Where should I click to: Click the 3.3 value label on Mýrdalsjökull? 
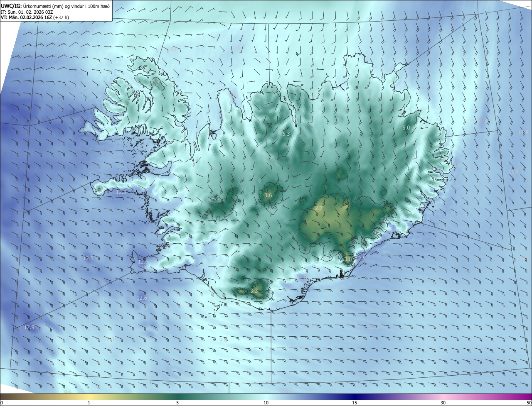(x=254, y=291)
